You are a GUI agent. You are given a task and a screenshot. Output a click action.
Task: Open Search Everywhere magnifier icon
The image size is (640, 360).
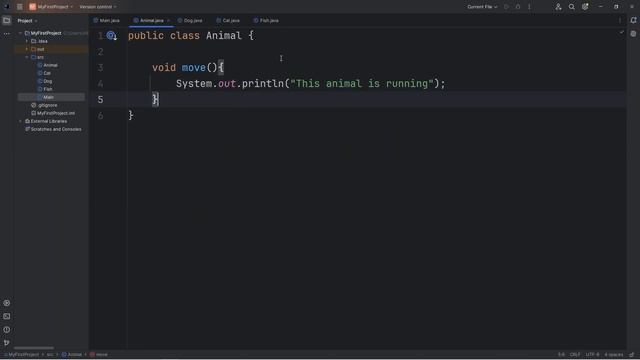571,7
